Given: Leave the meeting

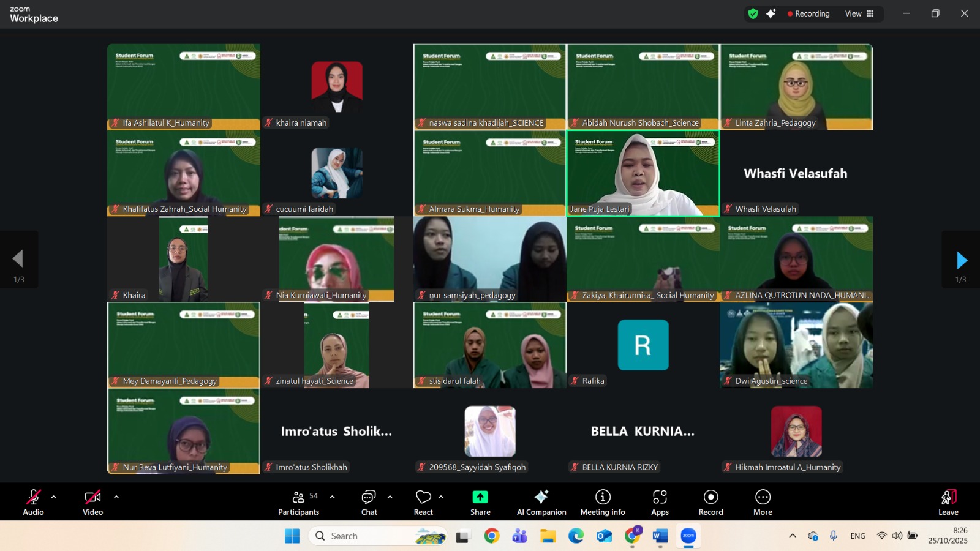Looking at the screenshot, I should tap(948, 502).
